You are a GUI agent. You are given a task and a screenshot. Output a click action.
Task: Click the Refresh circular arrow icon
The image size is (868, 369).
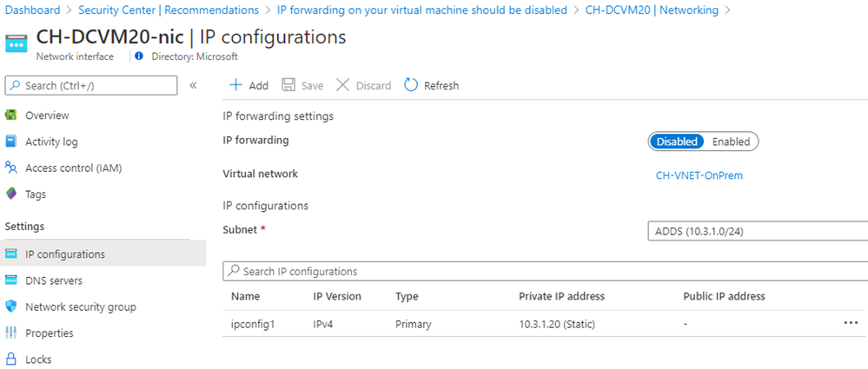(x=412, y=85)
